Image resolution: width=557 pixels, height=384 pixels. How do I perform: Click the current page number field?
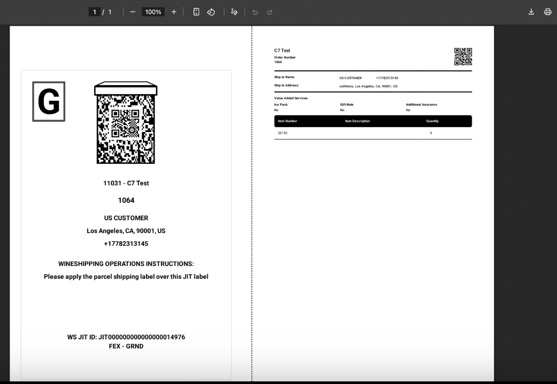click(94, 12)
